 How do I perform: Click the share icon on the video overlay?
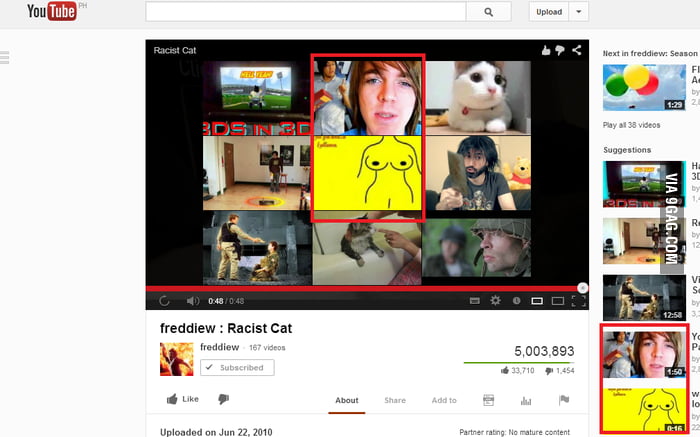[x=577, y=50]
